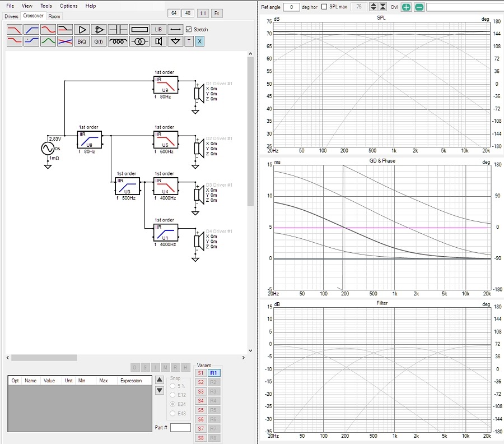Click the green minus overlay button

(x=419, y=7)
